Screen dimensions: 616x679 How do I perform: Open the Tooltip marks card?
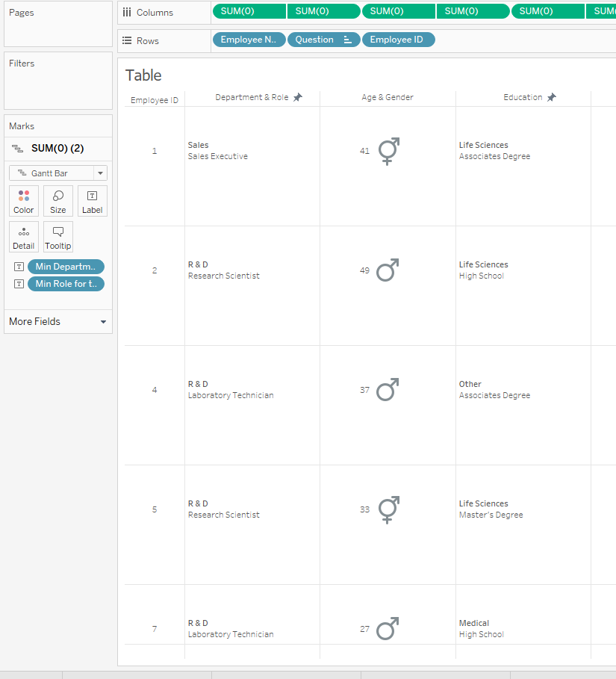tap(58, 237)
